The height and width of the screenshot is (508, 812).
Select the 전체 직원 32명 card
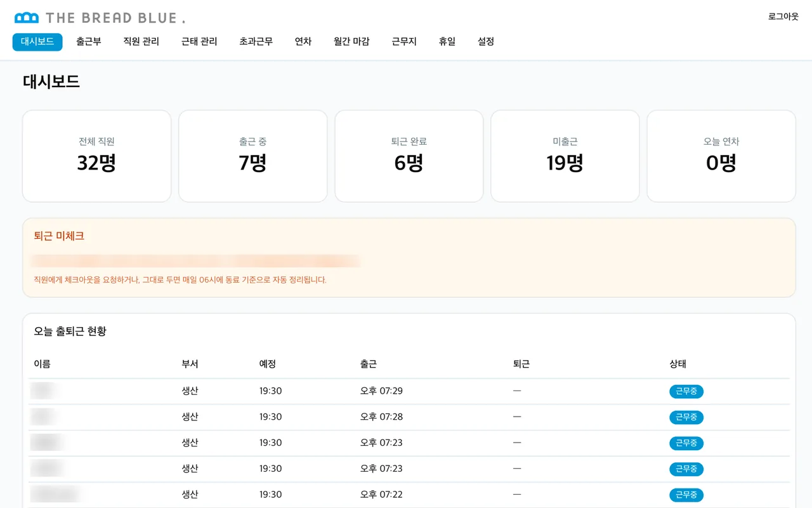point(96,156)
